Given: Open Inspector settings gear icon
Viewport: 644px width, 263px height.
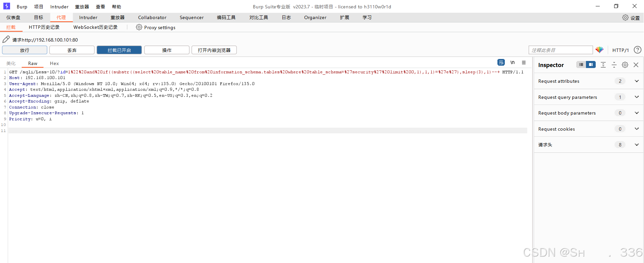Looking at the screenshot, I should coord(625,65).
